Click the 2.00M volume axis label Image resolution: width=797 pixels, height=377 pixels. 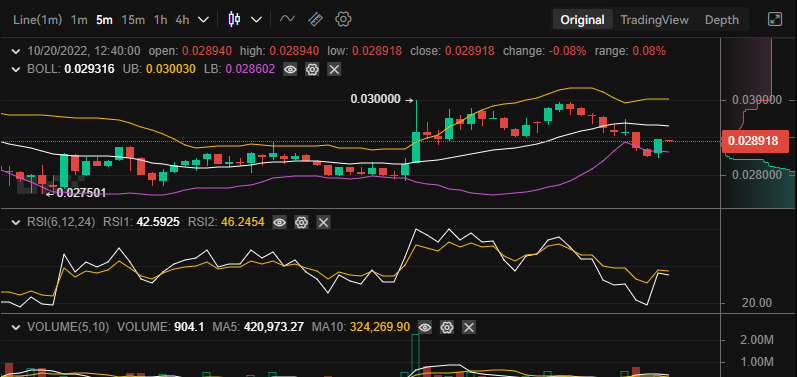coord(757,340)
